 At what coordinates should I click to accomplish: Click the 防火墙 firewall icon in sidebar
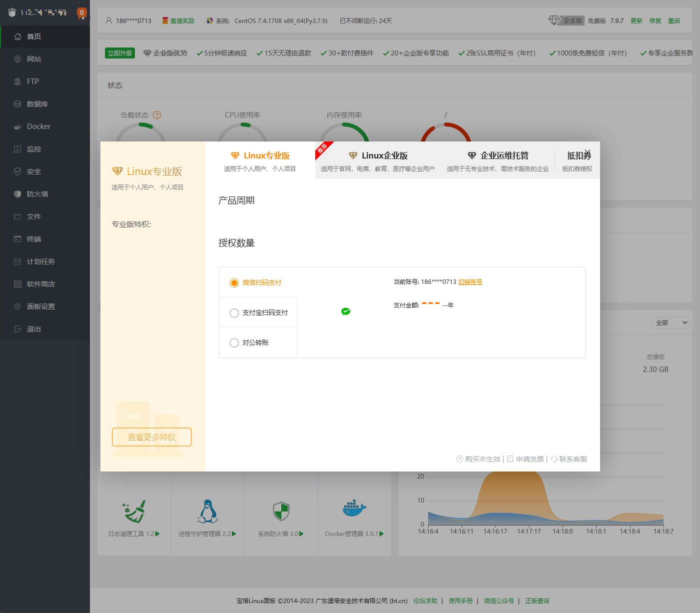tap(17, 194)
